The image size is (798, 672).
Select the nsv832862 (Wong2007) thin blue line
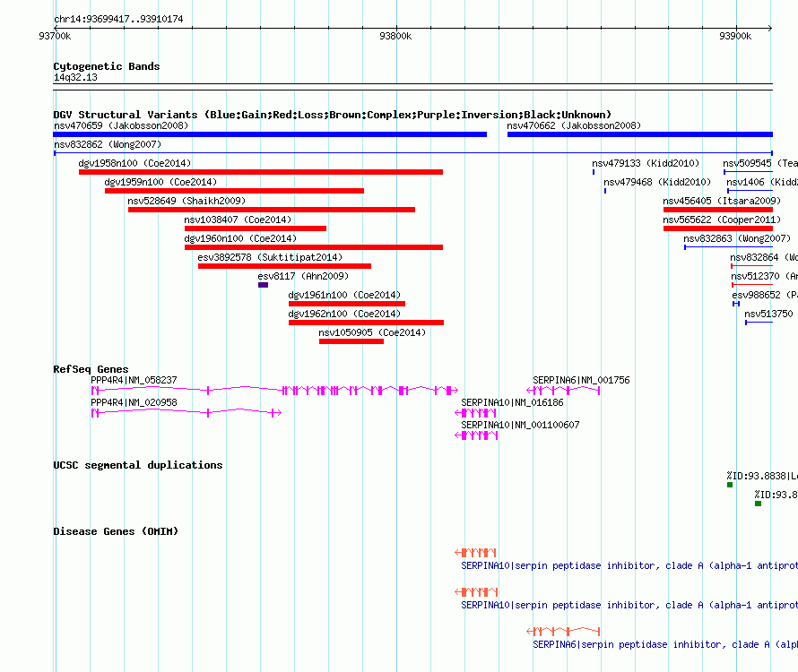pos(413,152)
